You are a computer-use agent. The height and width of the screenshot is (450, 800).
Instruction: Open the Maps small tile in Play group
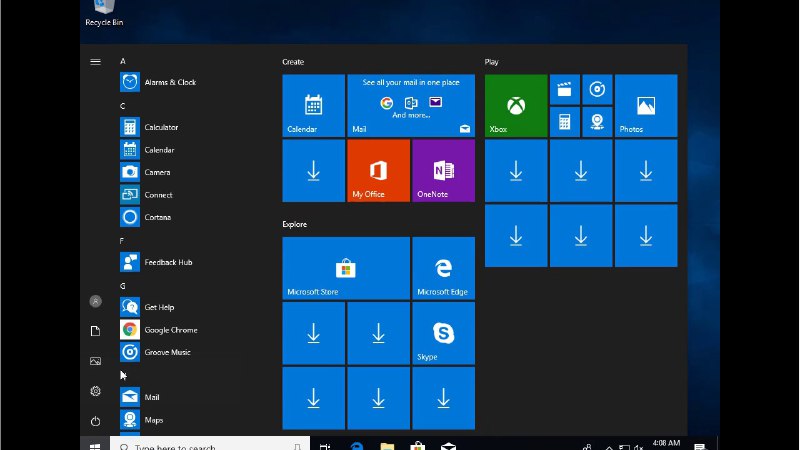pos(597,122)
